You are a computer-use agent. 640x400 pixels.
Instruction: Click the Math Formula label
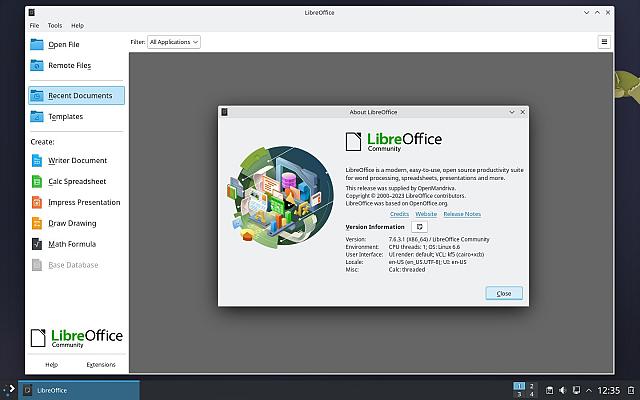72,244
